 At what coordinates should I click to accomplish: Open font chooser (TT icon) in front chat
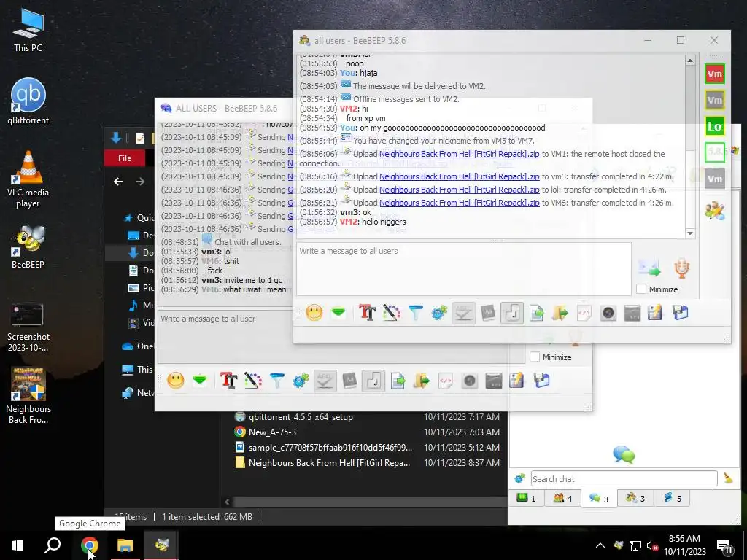point(368,313)
